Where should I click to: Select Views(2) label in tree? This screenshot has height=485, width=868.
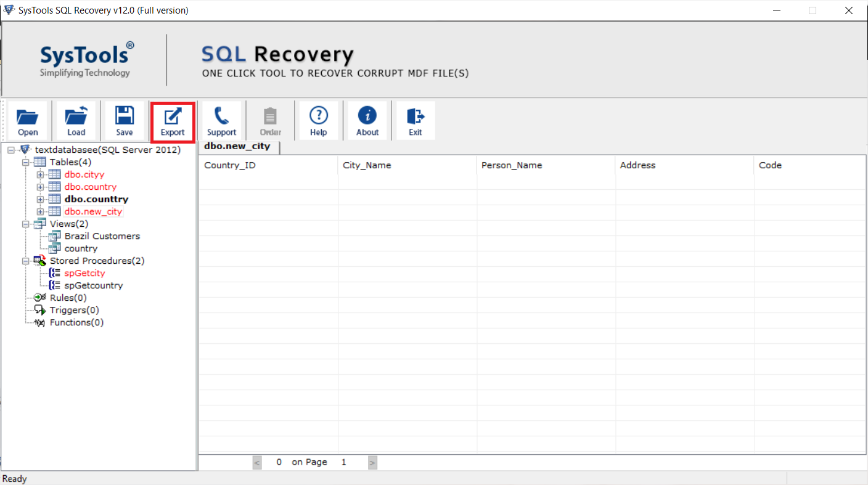pyautogui.click(x=69, y=224)
